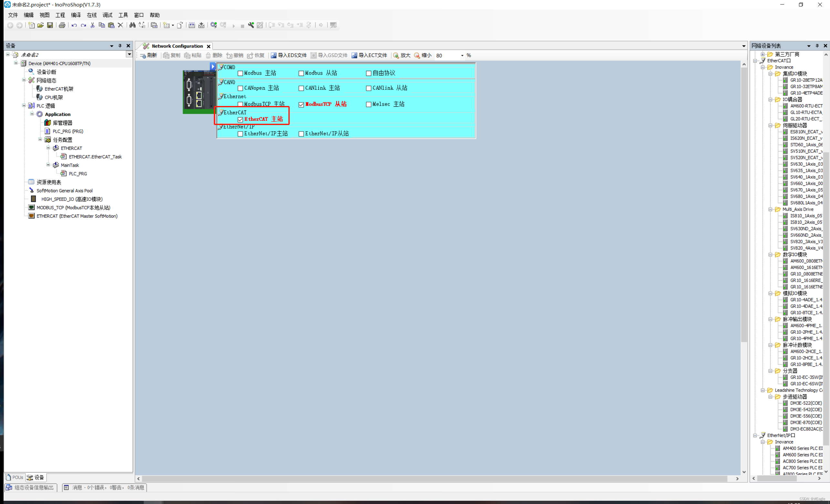The width and height of the screenshot is (830, 504).
Task: Enable the CANopen 主站 checkbox
Action: click(240, 88)
